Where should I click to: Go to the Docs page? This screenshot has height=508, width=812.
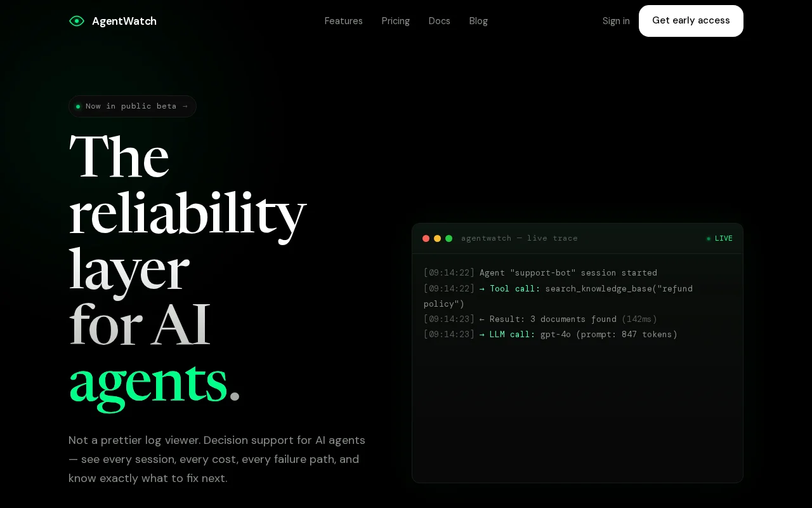(x=440, y=21)
